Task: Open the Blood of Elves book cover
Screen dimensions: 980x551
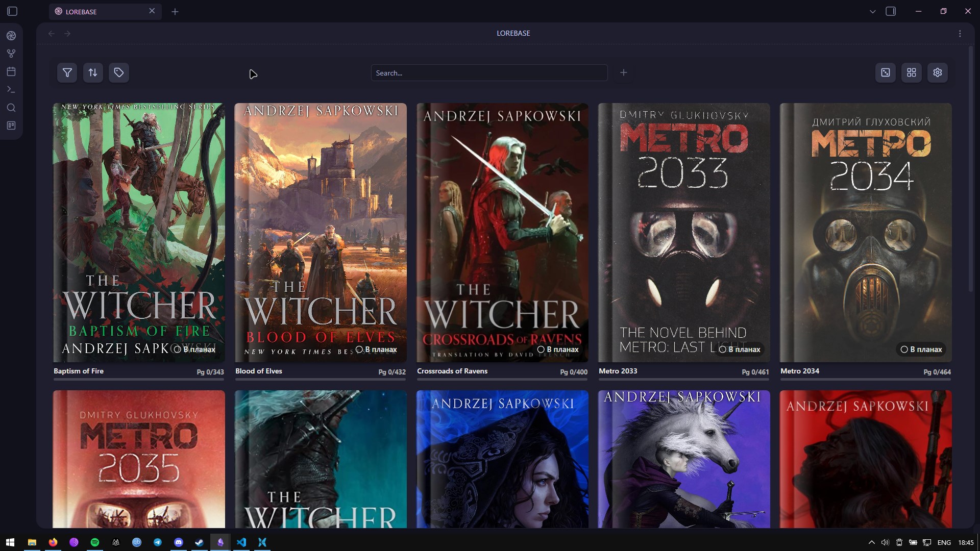Action: click(x=321, y=232)
